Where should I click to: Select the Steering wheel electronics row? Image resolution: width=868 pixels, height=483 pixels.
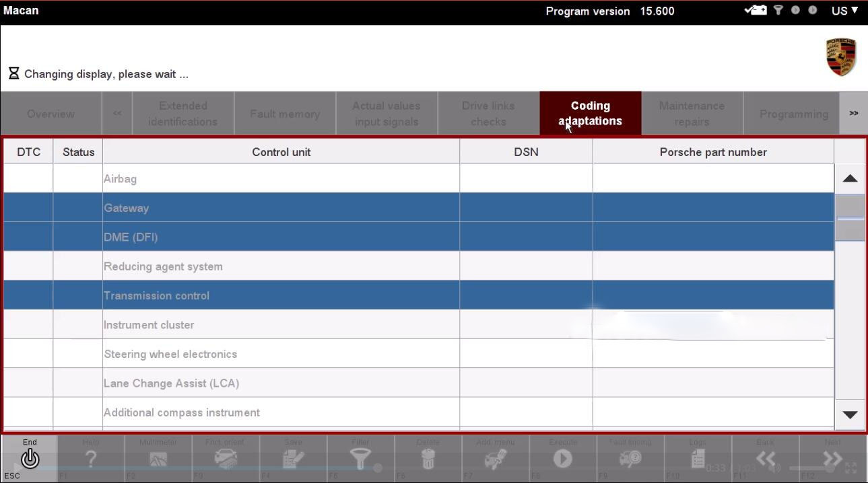coord(419,354)
